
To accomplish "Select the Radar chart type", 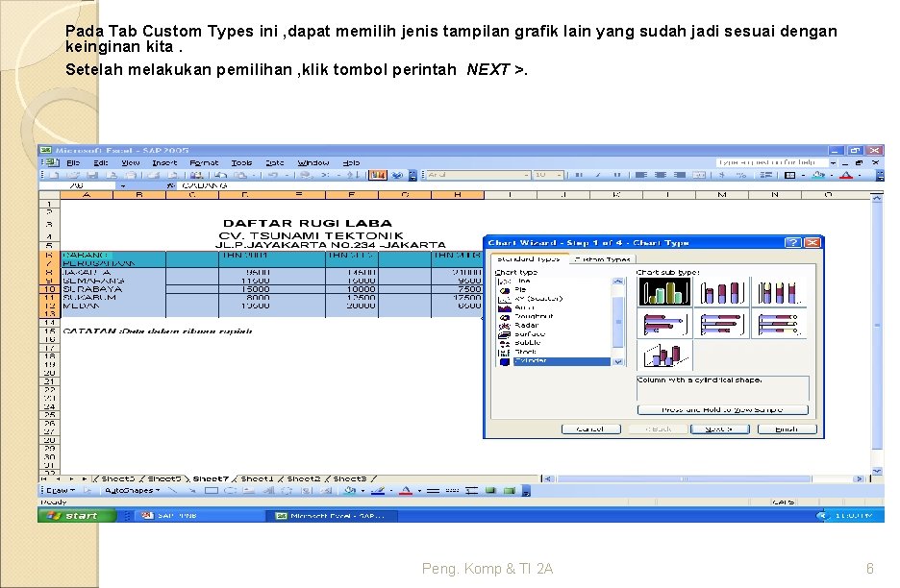I will (526, 326).
